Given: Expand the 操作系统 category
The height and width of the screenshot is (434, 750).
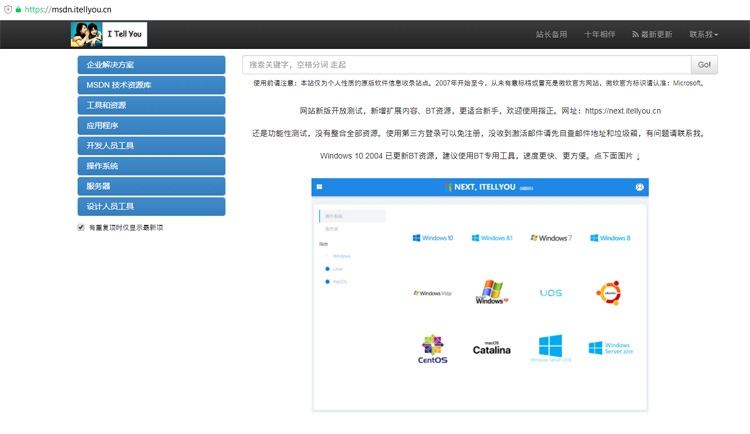Looking at the screenshot, I should tap(151, 166).
